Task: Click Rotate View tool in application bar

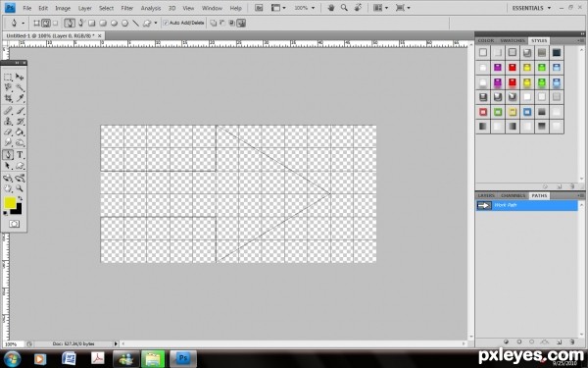Action: [x=358, y=8]
